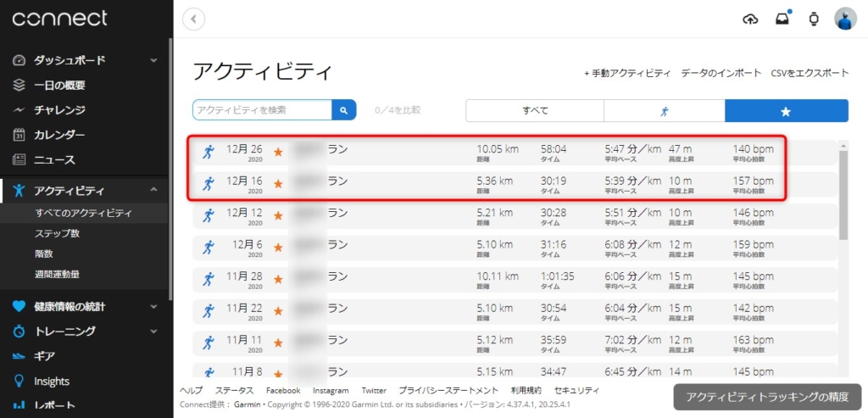Collapse the アクティビティ sidebar section
The width and height of the screenshot is (868, 418).
click(153, 190)
